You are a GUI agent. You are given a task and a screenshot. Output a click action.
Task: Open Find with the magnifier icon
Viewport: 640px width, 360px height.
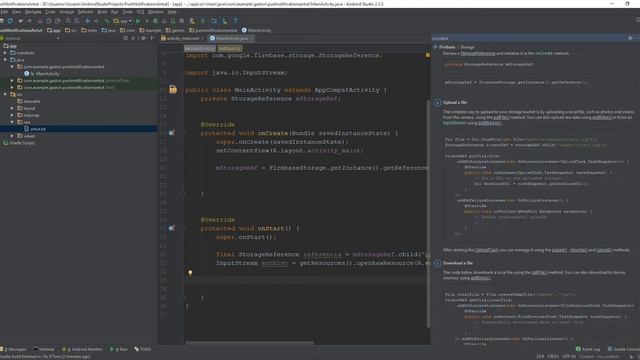coord(68,21)
